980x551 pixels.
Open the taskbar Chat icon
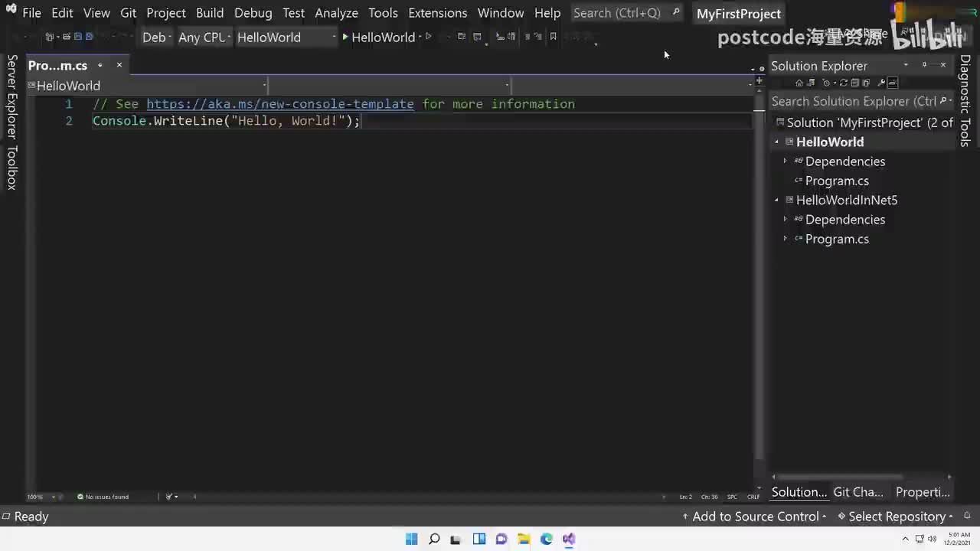[x=501, y=539]
